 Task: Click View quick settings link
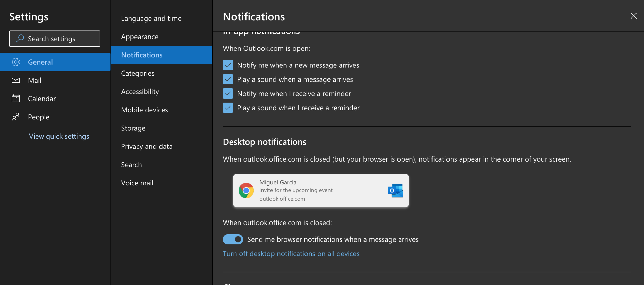tap(59, 136)
